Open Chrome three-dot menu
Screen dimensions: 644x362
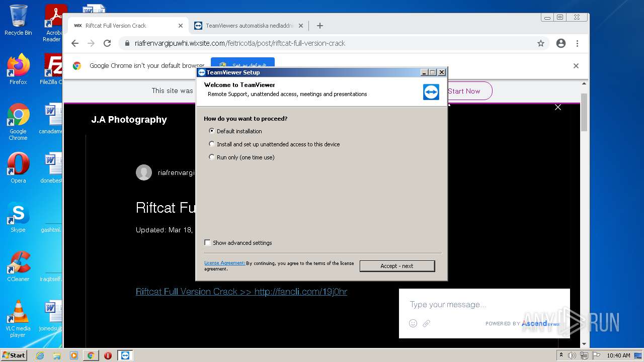578,43
